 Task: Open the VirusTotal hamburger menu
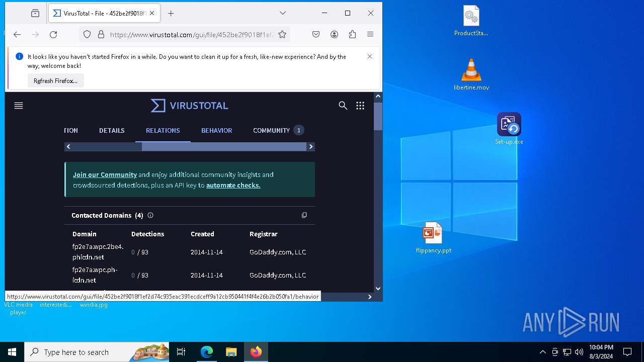[x=19, y=106]
